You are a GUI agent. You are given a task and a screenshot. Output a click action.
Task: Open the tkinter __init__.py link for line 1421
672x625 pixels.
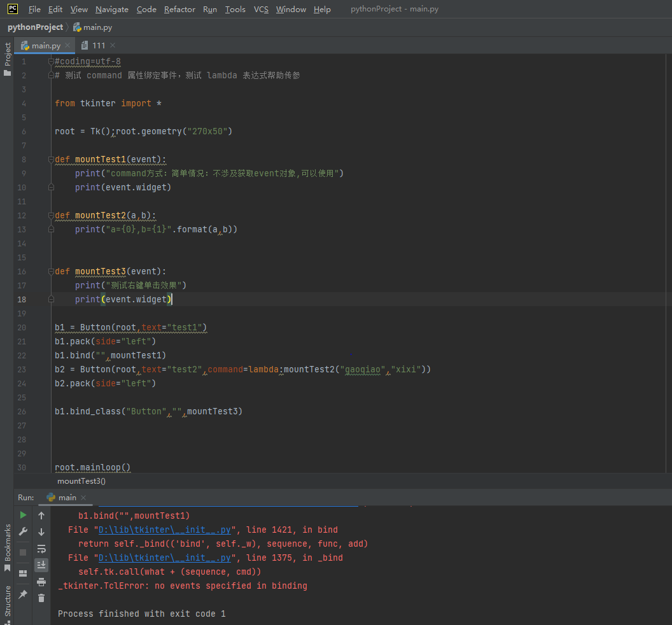coord(165,530)
